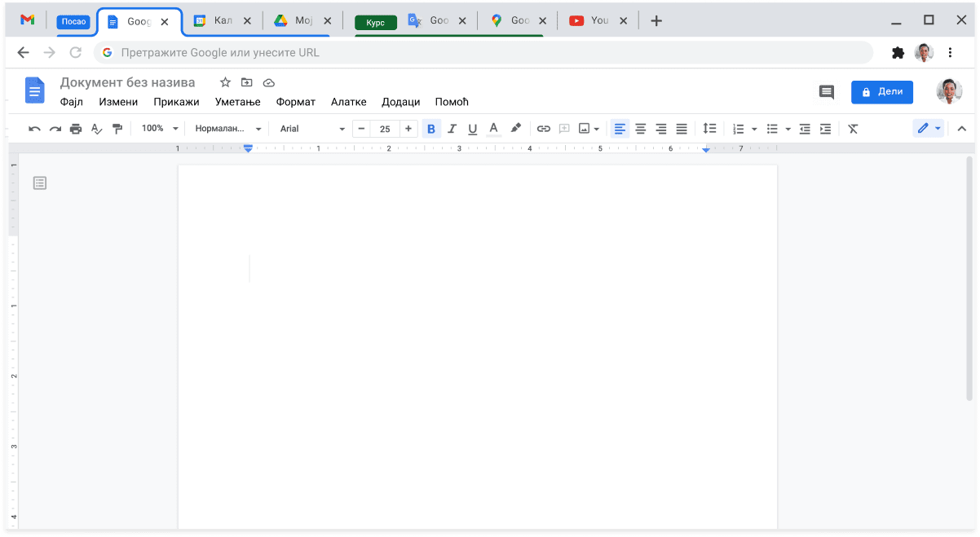Screen dimensions: 980x537
Task: Select center text alignment
Action: (641, 129)
